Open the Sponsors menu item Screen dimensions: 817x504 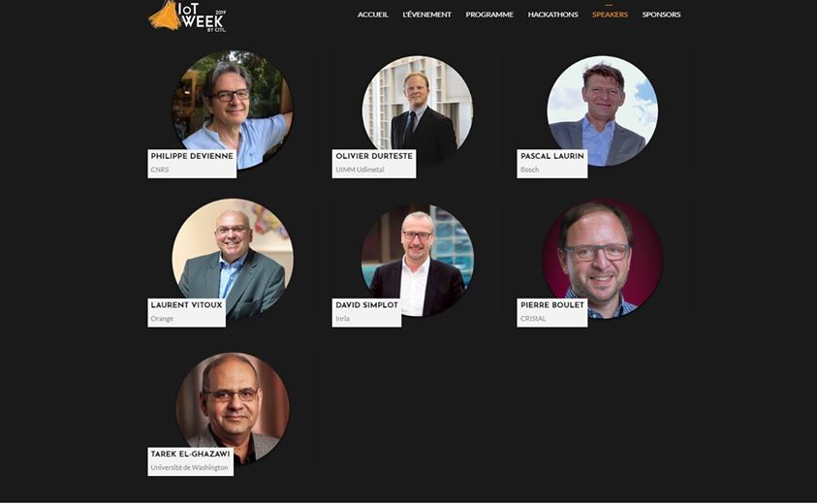(x=661, y=15)
